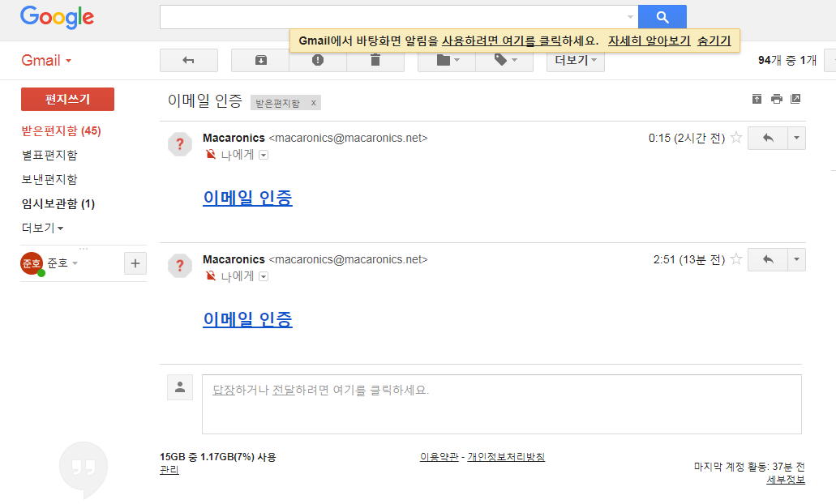This screenshot has height=504, width=836.
Task: Click first sender's question-mark avatar
Action: 180,144
